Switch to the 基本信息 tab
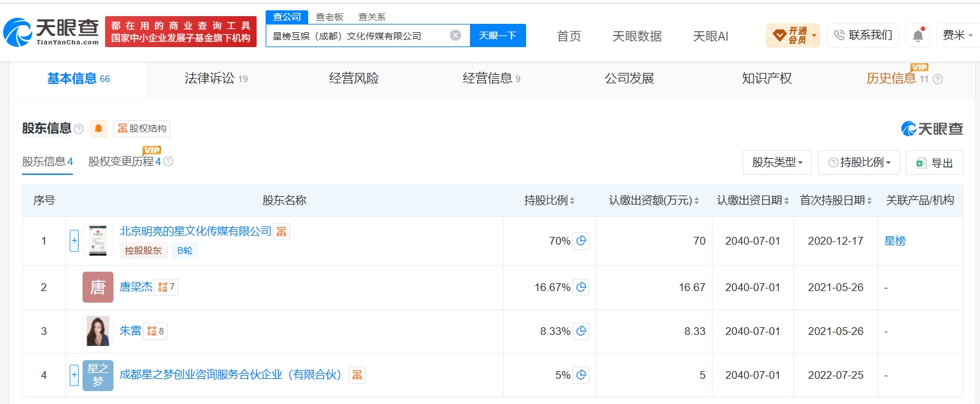 click(x=78, y=79)
